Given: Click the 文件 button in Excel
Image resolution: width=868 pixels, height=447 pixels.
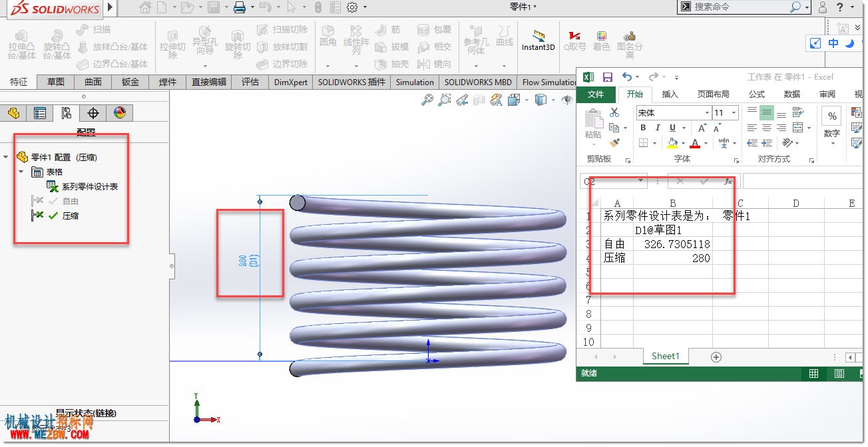Looking at the screenshot, I should tap(596, 94).
